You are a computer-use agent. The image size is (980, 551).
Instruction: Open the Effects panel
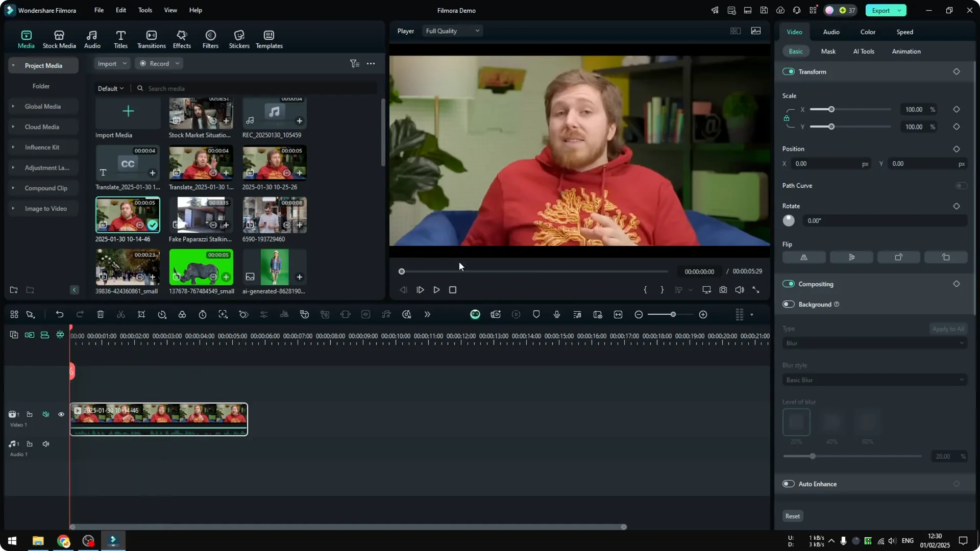tap(182, 38)
